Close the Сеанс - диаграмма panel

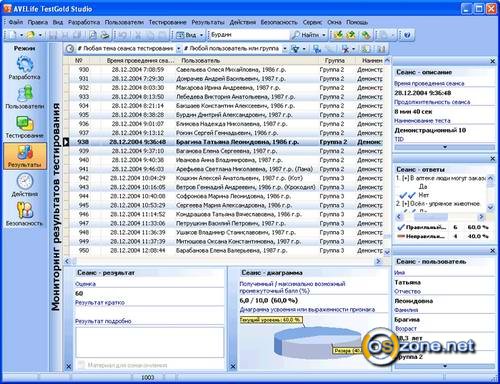point(233,367)
